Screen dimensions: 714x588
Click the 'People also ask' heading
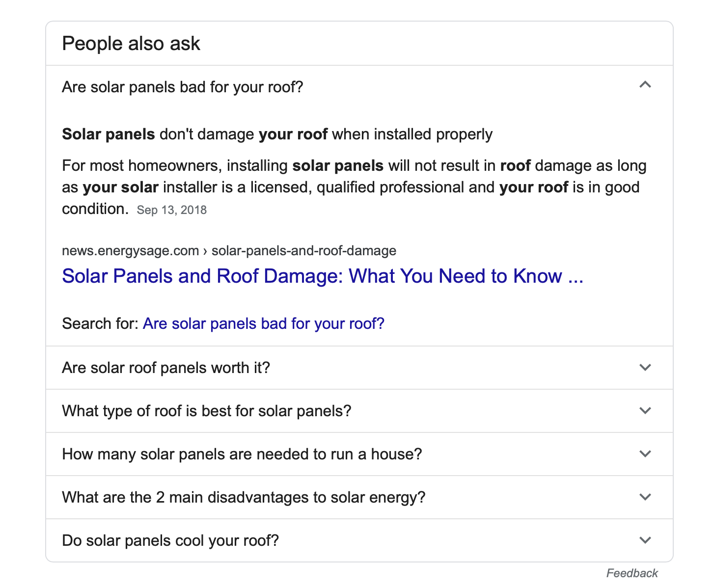tap(131, 43)
